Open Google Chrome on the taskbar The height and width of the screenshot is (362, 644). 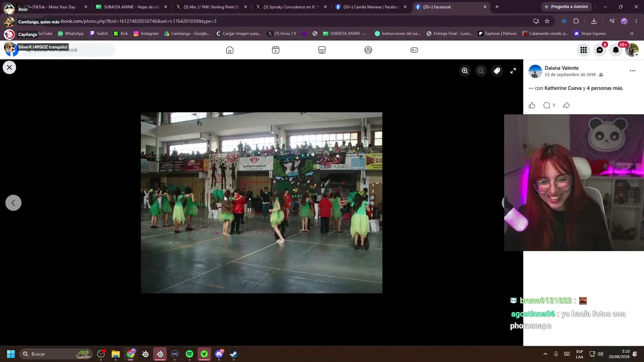coord(131,354)
